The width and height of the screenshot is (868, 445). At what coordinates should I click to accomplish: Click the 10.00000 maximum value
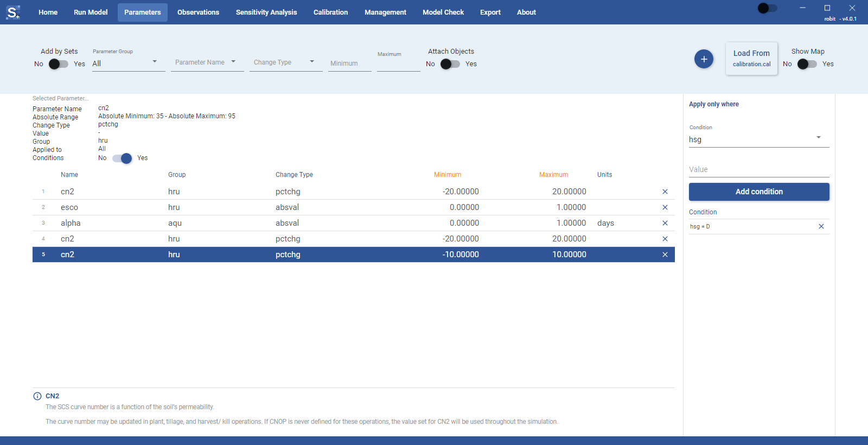(x=569, y=255)
